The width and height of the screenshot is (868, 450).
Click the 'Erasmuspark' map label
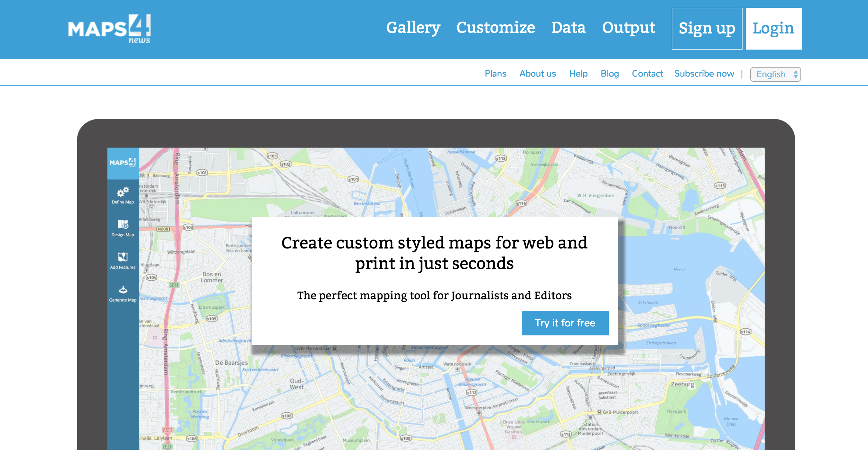point(211,307)
